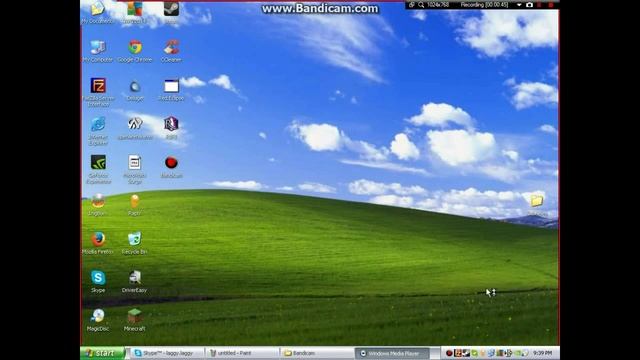Open the Steam desktop shortcut
This screenshot has width=640, height=360.
click(x=171, y=12)
